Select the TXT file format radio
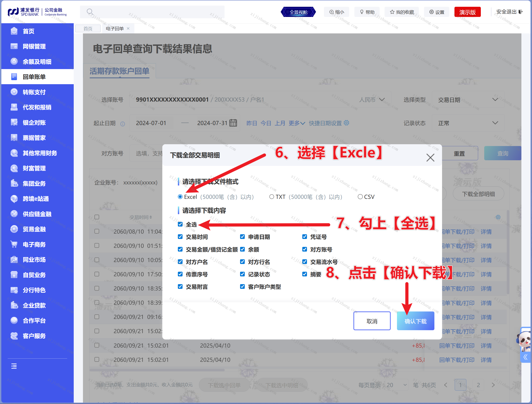The width and height of the screenshot is (532, 404). [272, 197]
